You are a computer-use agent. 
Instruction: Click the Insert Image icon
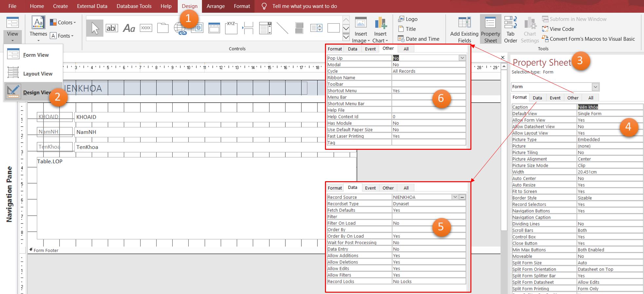361,23
